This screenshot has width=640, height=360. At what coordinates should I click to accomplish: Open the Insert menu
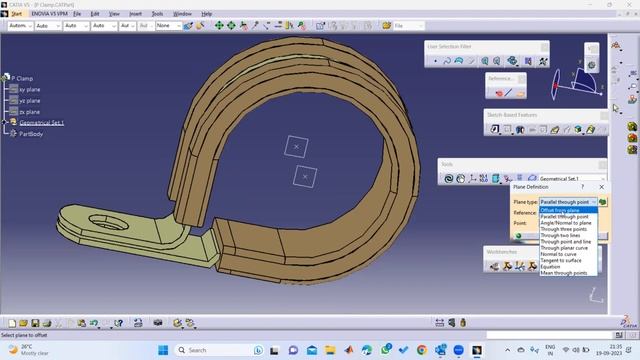pyautogui.click(x=136, y=14)
